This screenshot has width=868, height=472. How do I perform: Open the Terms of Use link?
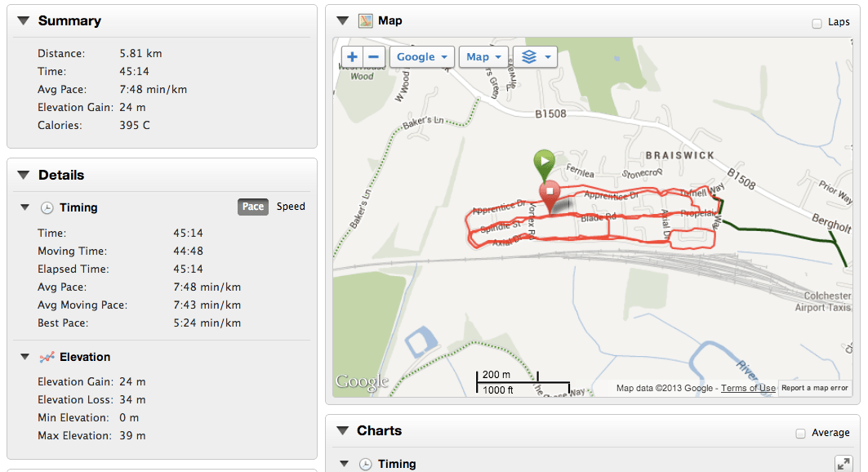748,388
